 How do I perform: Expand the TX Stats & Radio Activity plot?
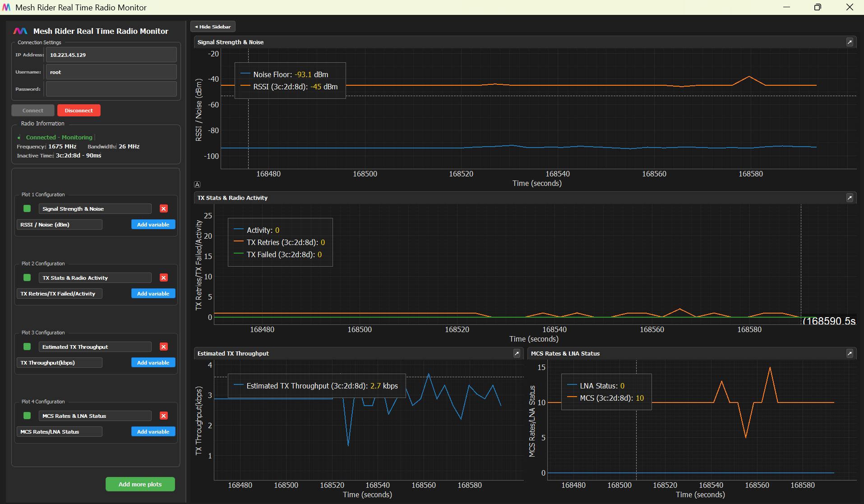click(850, 198)
